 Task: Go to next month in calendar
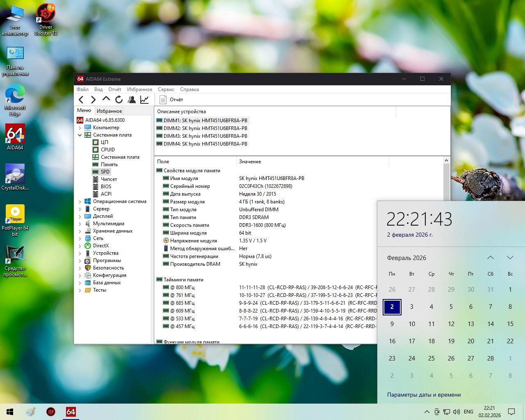coord(510,258)
